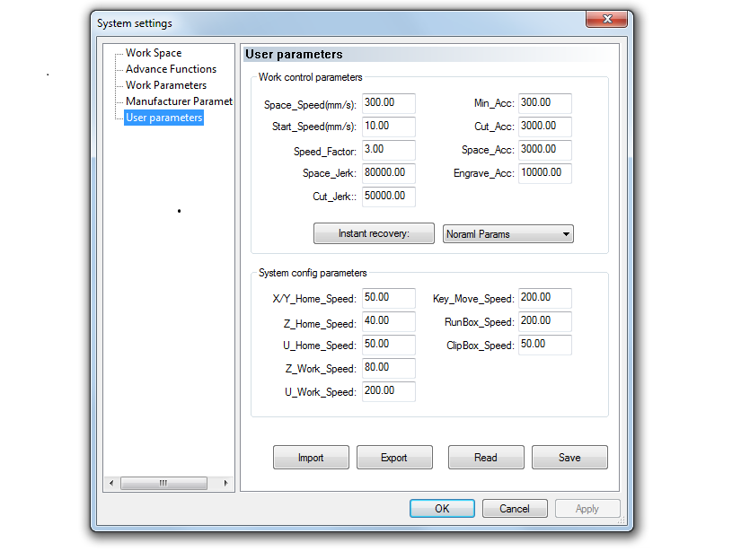The image size is (750, 560).
Task: Click the tree's horizontal scrollbar thumb
Action: 163,483
